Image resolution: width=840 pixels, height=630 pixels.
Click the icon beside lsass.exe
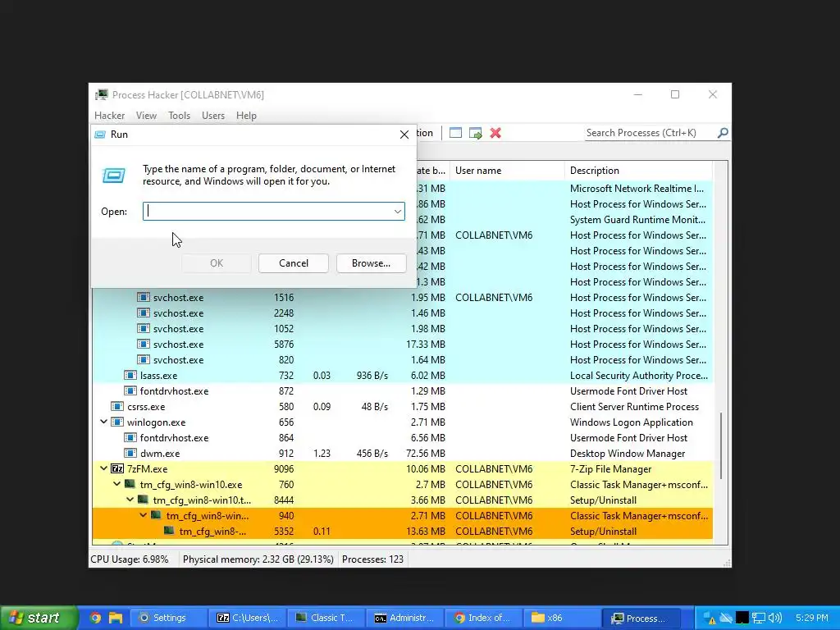coord(130,375)
